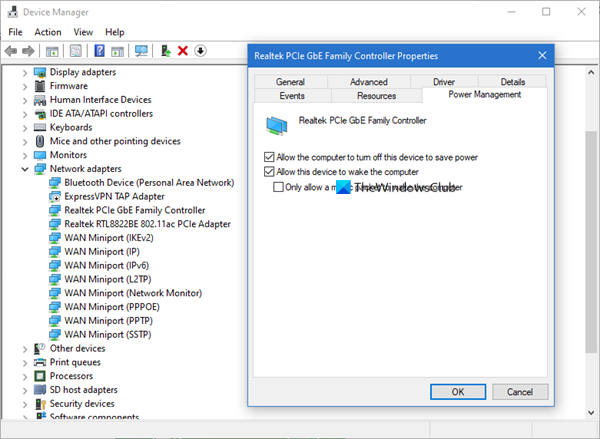Click the blue Help question mark icon
This screenshot has height=439, width=600.
99,51
